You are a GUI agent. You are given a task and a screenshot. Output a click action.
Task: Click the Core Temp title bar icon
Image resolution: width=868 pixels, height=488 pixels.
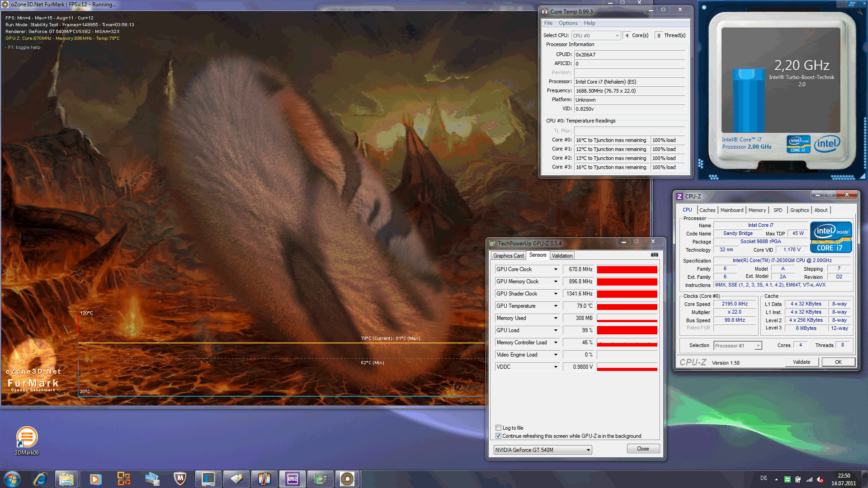coord(545,12)
